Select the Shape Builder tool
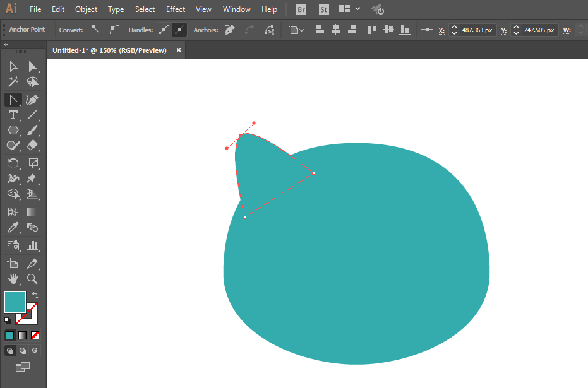 click(13, 194)
